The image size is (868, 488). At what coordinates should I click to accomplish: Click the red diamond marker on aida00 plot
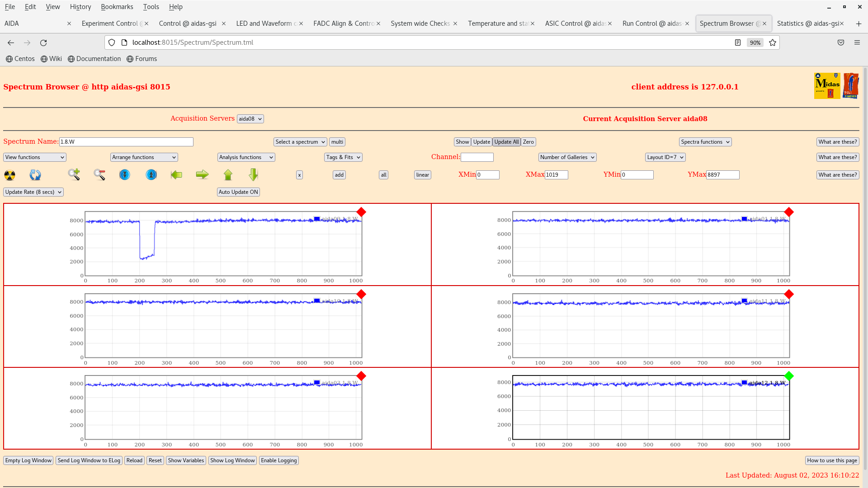pyautogui.click(x=361, y=212)
